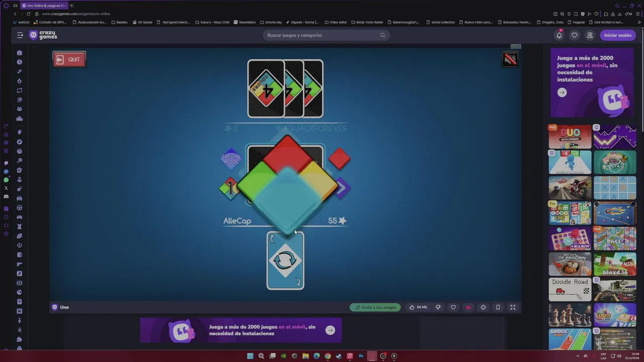Open 'Cortador de MP3' bookmark
Screen dimensions: 644x362
click(x=50, y=22)
